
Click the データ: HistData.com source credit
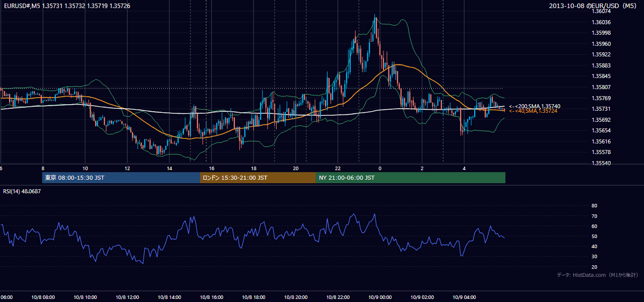pos(598,275)
